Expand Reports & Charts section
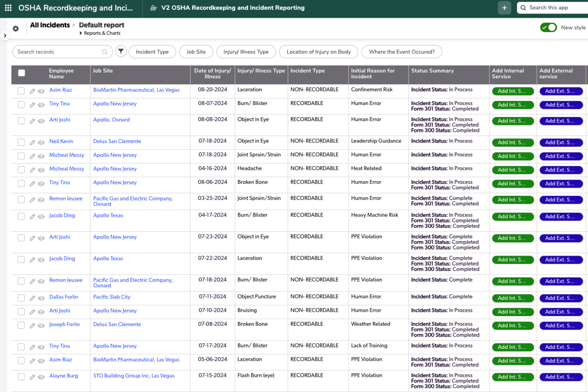The image size is (588, 392). point(102,33)
